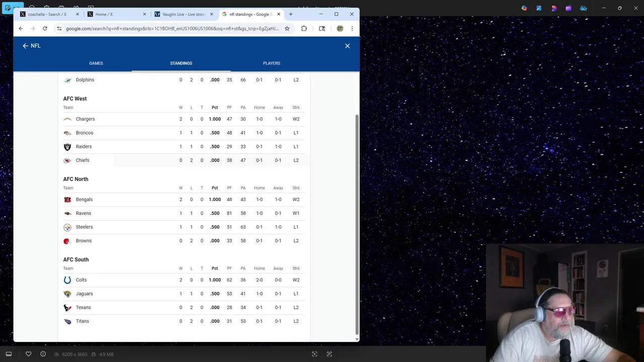The height and width of the screenshot is (362, 644).
Task: Click the Google Lens search icon in toolbar
Action: click(x=322, y=29)
